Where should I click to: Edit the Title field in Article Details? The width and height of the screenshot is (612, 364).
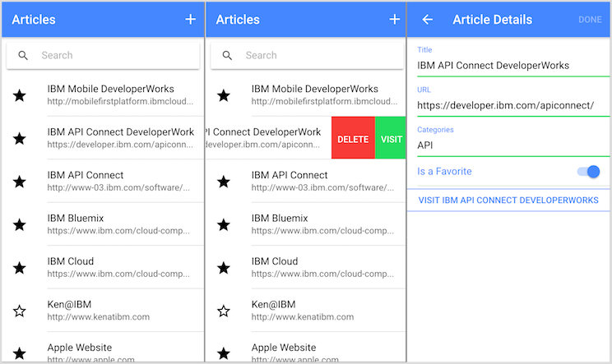click(512, 66)
